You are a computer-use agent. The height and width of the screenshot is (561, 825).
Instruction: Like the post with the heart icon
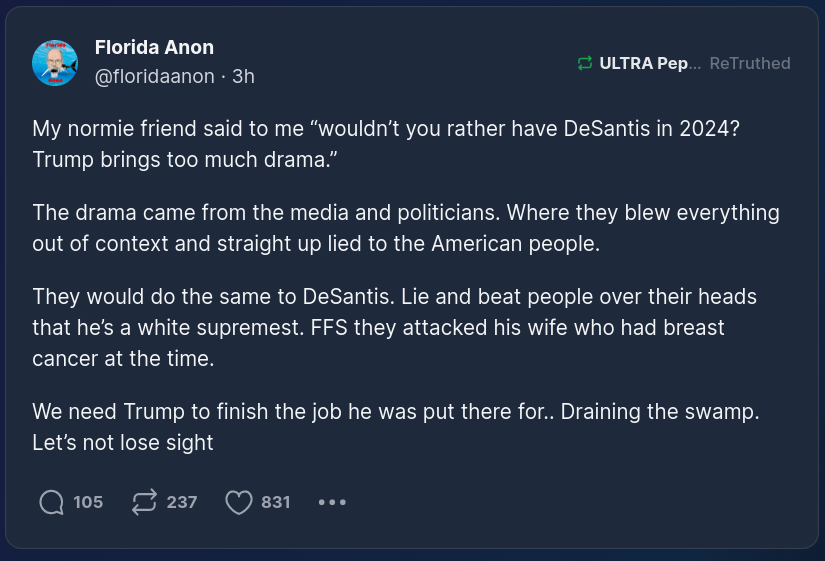click(238, 502)
